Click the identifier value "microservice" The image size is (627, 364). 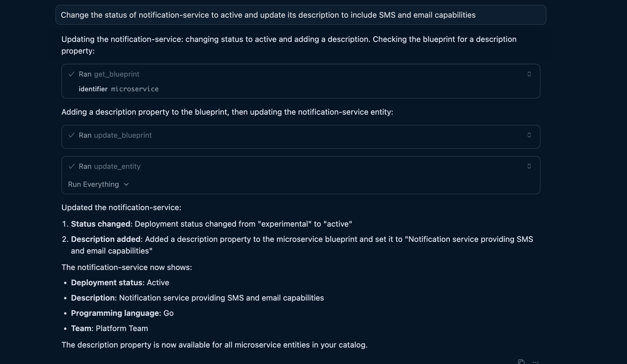click(x=135, y=89)
